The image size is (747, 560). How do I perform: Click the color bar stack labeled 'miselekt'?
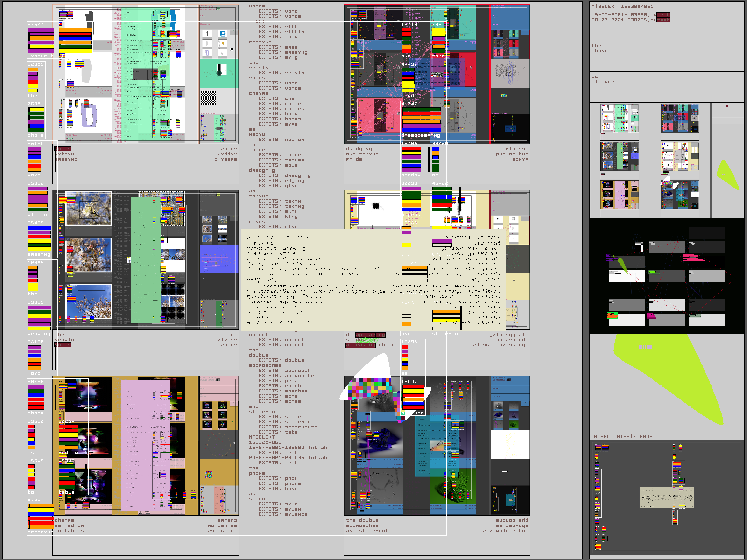click(x=41, y=41)
